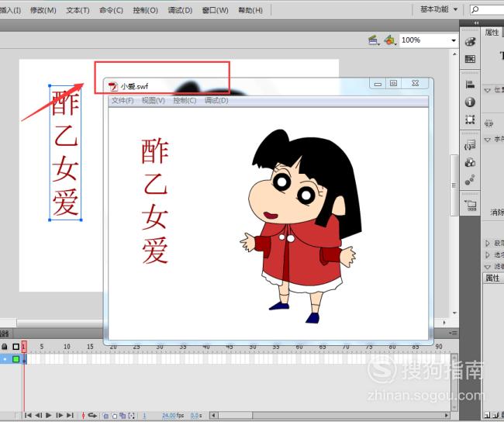Screen dimensions: 504x422
Task: Click the Edit Symbols icon
Action: [x=390, y=40]
